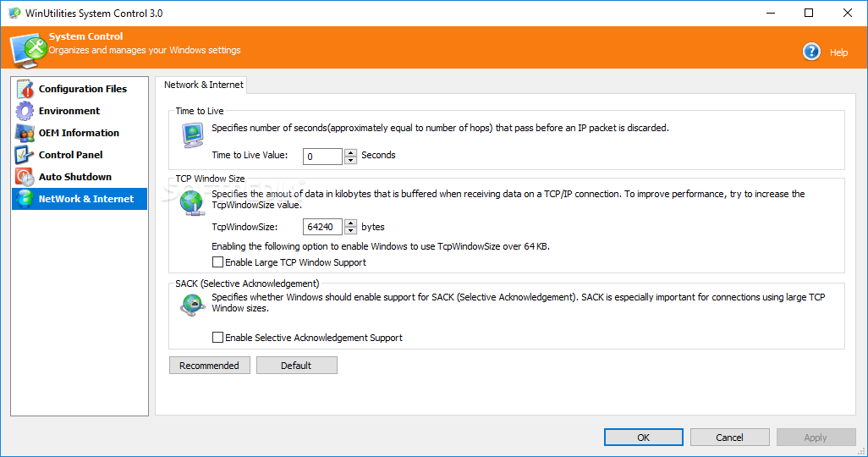This screenshot has width=868, height=457.
Task: Minimize the WinUtilities window
Action: (x=771, y=13)
